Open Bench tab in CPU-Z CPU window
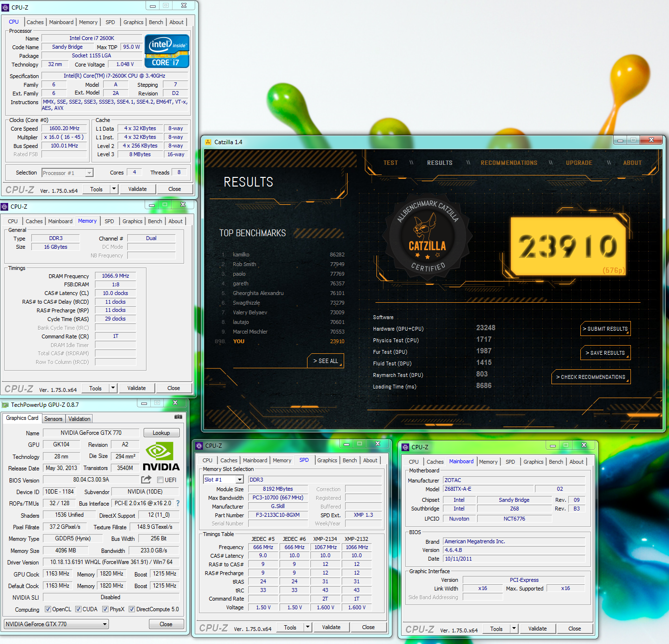Viewport: 669px width, 644px height. 156,22
